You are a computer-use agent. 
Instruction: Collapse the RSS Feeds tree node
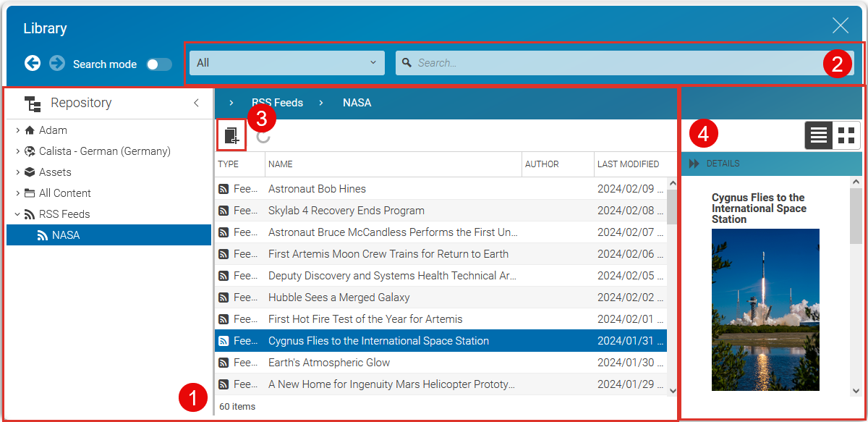[x=16, y=214]
